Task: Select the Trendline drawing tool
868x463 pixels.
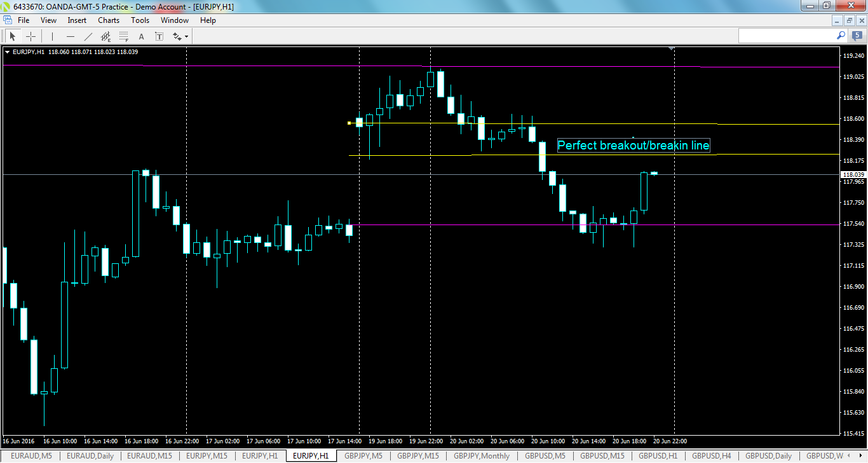Action: [x=88, y=36]
